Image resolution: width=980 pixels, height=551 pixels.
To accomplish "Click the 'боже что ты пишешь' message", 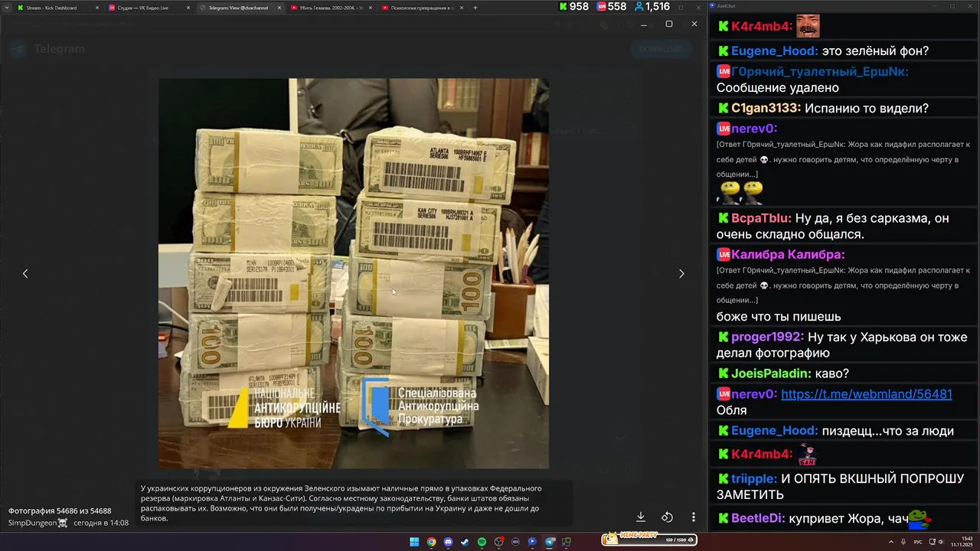I will pyautogui.click(x=779, y=316).
